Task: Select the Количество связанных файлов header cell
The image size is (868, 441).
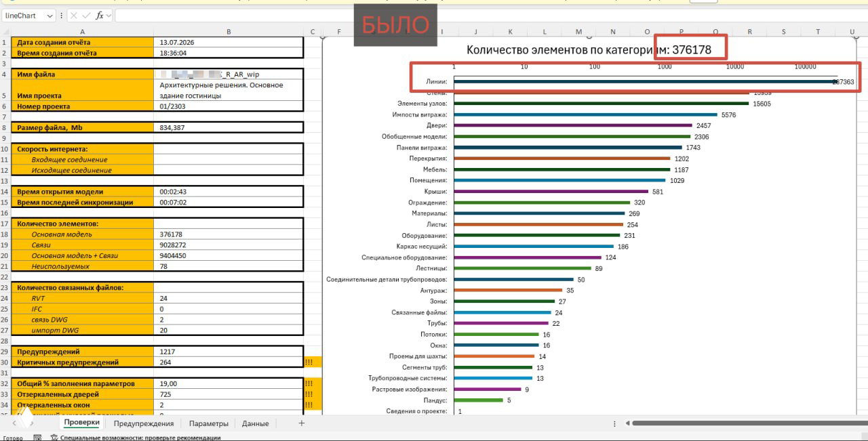Action: [83, 287]
